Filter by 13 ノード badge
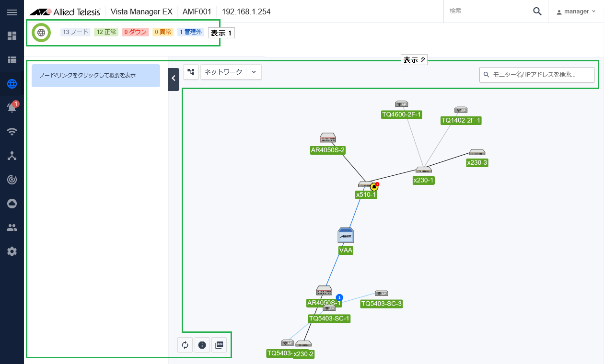 click(x=75, y=32)
